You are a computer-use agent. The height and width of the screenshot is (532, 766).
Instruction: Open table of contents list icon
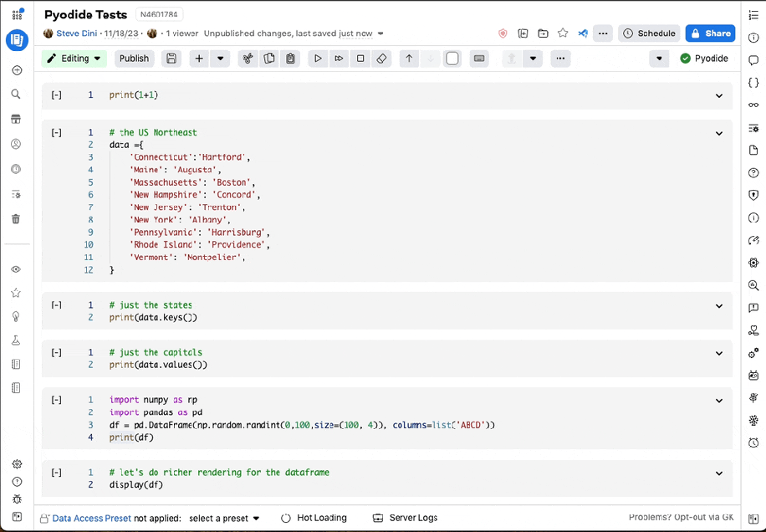click(753, 16)
